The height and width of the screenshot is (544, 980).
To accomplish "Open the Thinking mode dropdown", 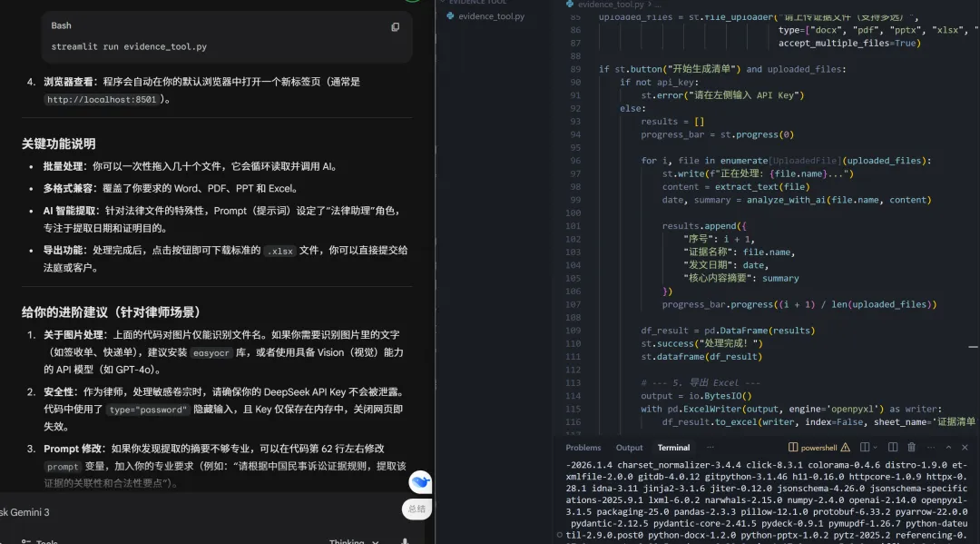I will (354, 541).
